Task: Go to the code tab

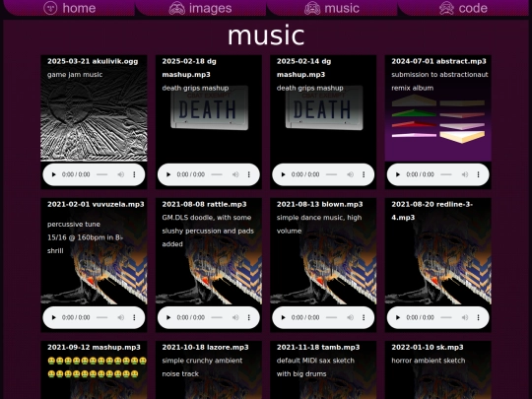Action: [463, 8]
